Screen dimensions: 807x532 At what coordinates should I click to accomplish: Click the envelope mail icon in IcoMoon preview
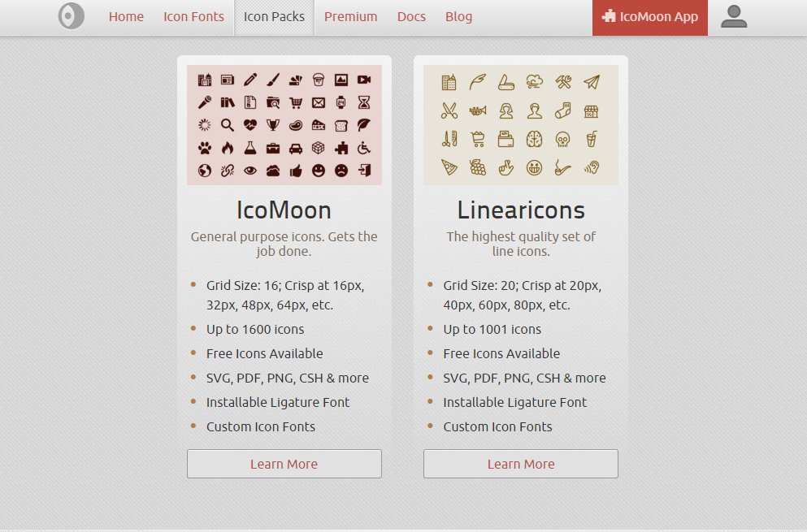[318, 102]
